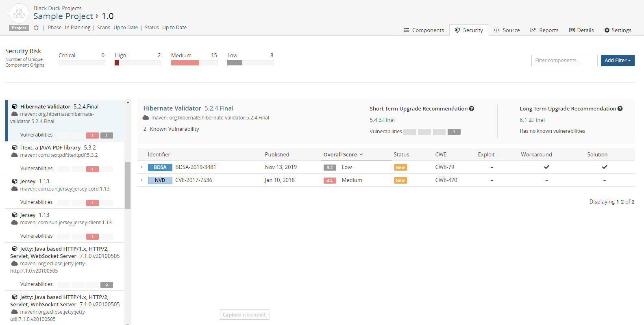Open the Sample Project link

point(63,16)
